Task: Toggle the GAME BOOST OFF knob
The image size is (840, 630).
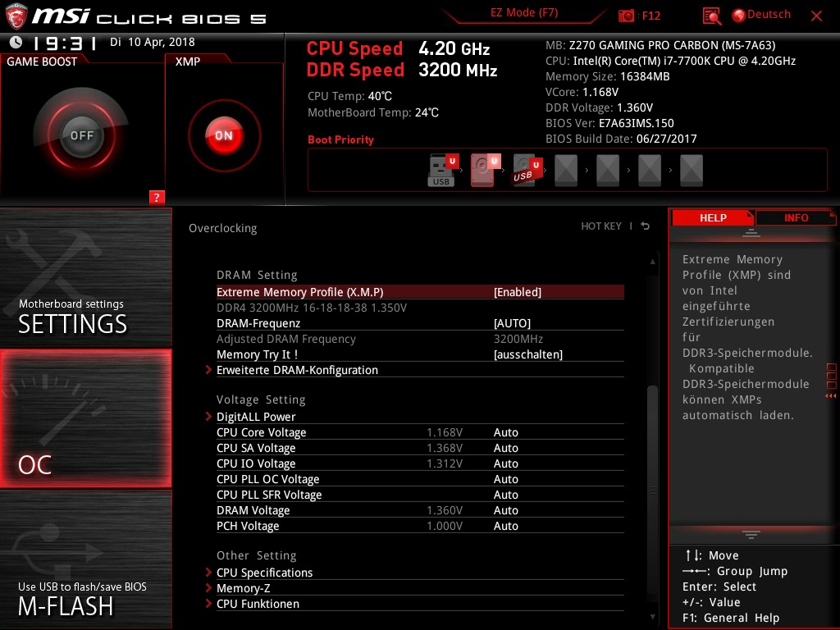Action: [x=82, y=135]
